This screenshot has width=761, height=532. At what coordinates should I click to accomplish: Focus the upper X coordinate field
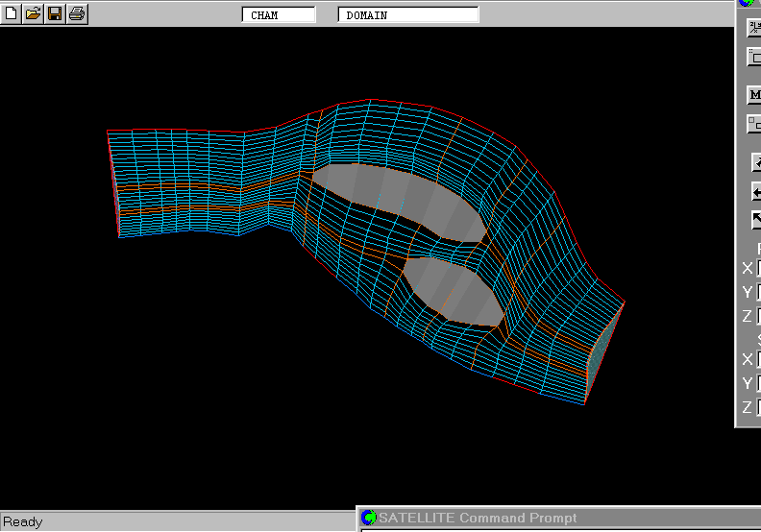pyautogui.click(x=758, y=269)
